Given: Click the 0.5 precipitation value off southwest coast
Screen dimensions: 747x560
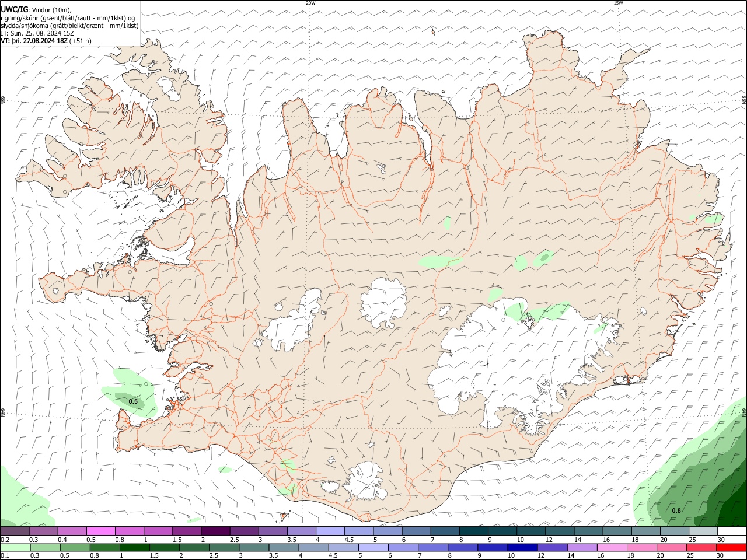Looking at the screenshot, I should pyautogui.click(x=133, y=401).
